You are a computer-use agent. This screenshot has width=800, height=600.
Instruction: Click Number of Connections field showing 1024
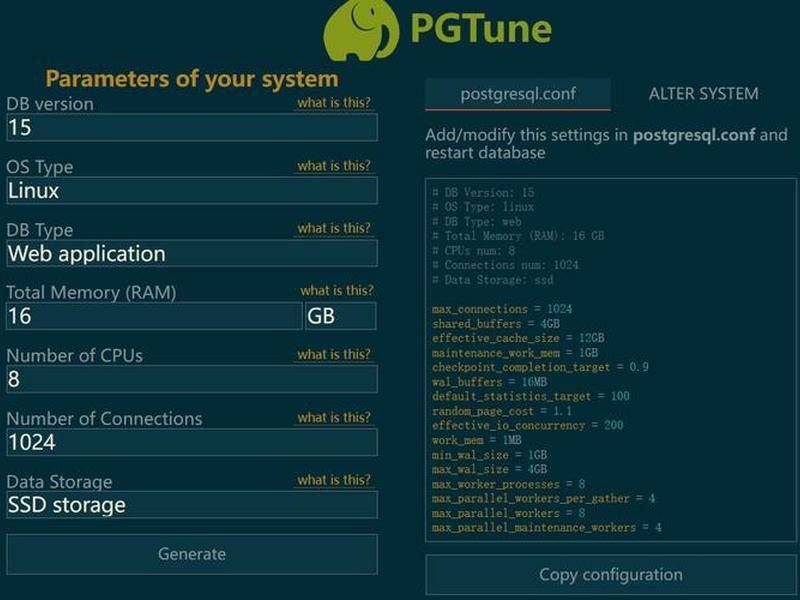tap(192, 442)
